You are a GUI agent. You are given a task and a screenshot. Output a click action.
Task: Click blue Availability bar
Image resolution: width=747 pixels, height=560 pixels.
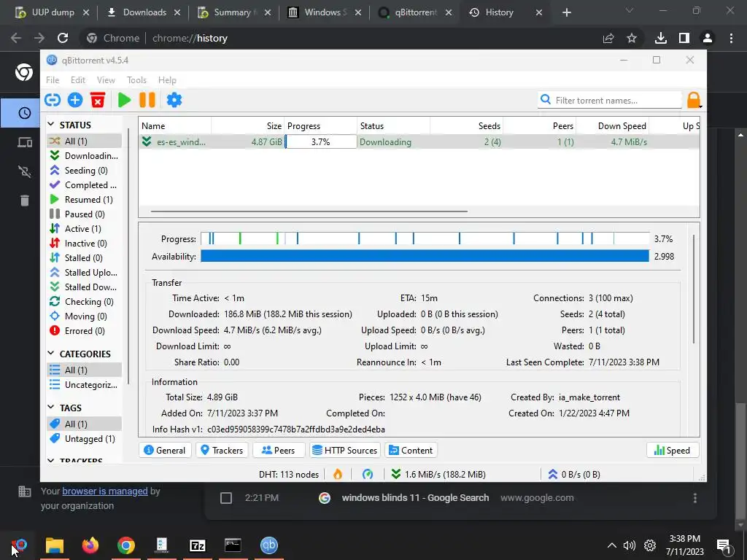pyautogui.click(x=425, y=256)
